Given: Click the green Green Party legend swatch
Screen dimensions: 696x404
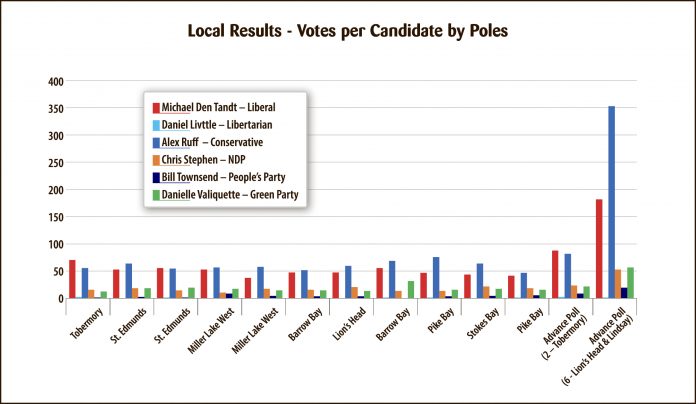Looking at the screenshot, I should click(155, 193).
